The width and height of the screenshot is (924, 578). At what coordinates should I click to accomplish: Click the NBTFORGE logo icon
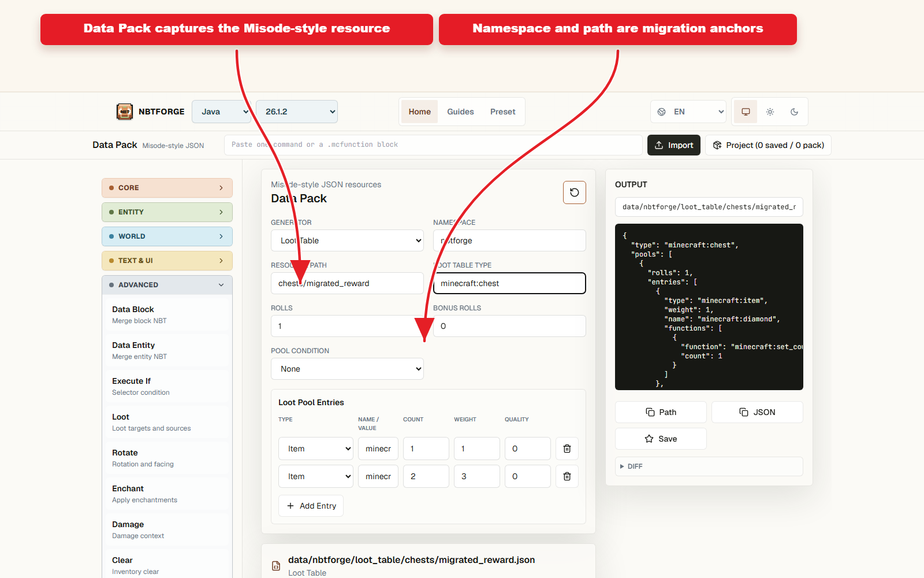pyautogui.click(x=125, y=112)
